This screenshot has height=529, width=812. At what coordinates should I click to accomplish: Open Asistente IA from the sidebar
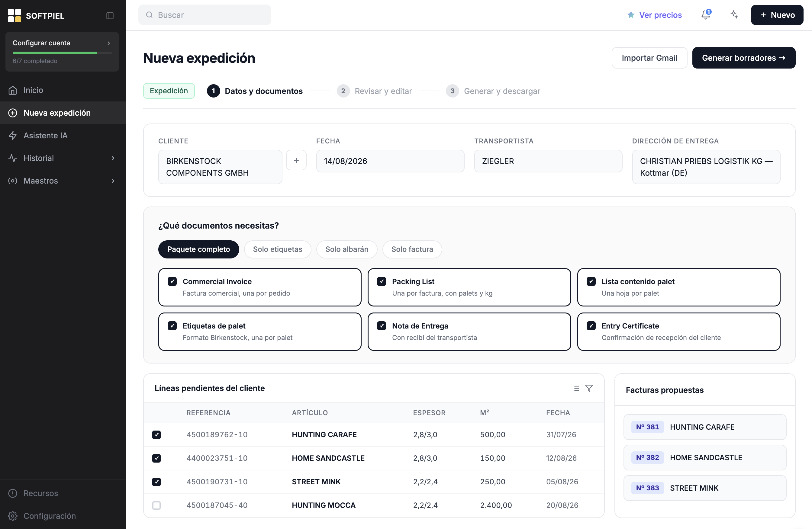click(63, 135)
